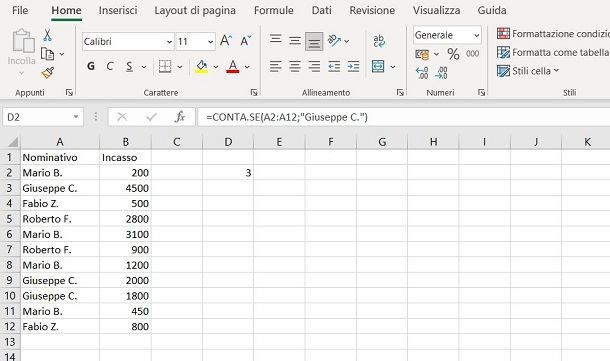Expand font color options arrow
The image size is (610, 361).
point(247,67)
